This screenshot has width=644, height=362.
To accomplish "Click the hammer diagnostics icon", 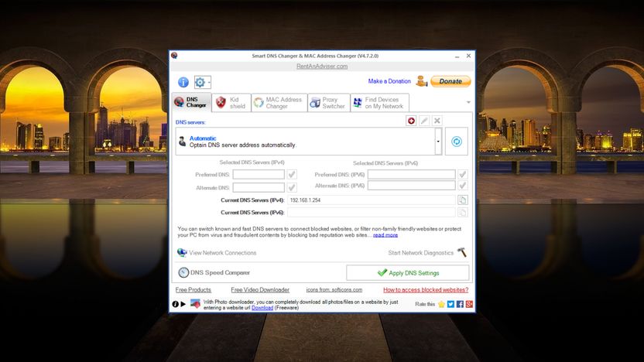I will (x=462, y=252).
